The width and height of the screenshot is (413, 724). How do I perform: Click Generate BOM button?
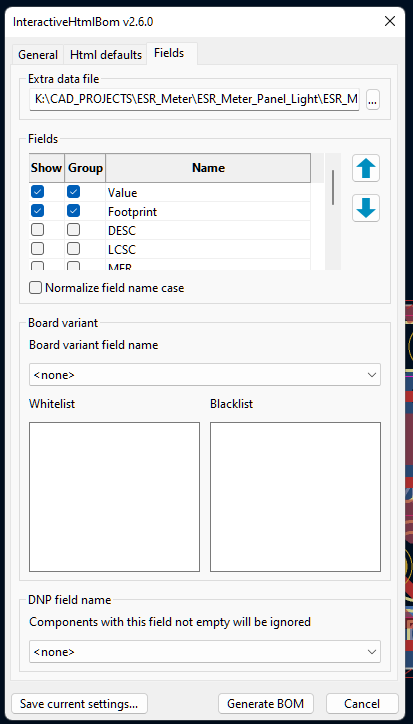[x=266, y=704]
